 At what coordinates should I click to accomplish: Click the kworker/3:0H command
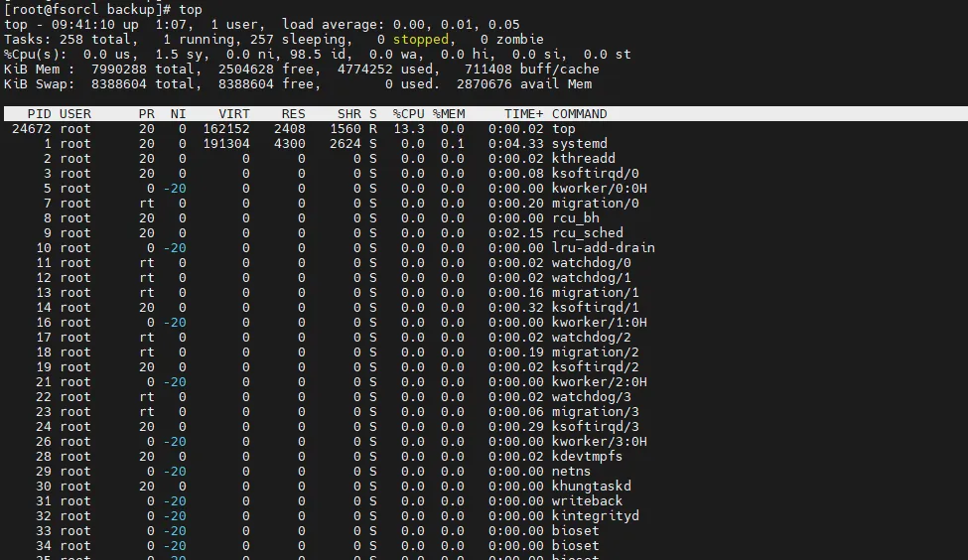pyautogui.click(x=600, y=442)
